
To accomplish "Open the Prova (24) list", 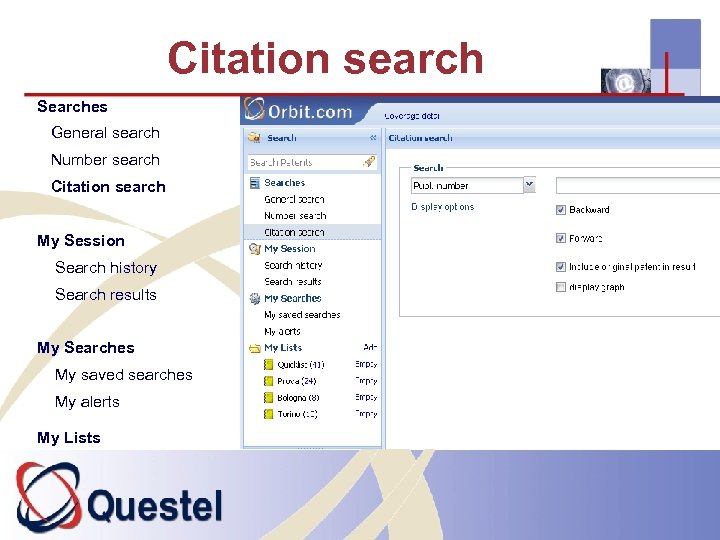I will click(297, 381).
